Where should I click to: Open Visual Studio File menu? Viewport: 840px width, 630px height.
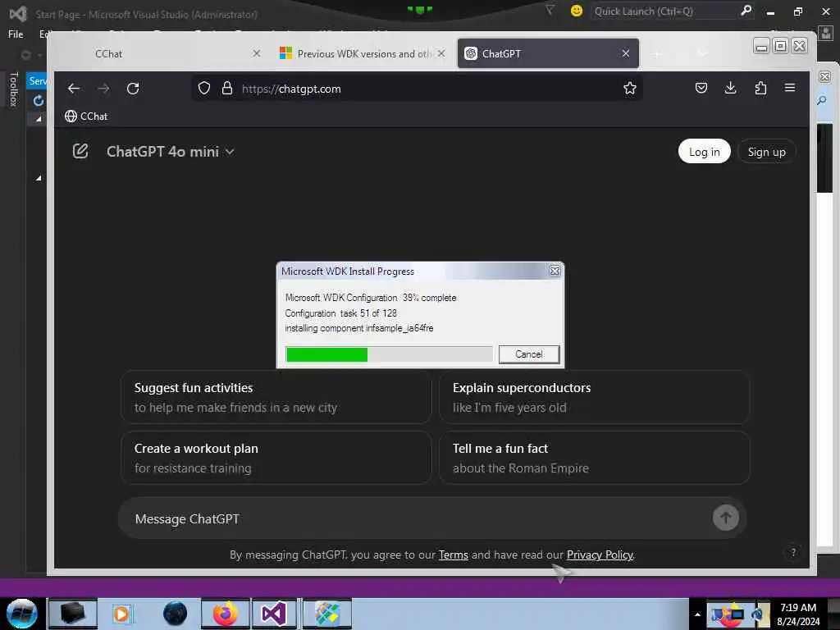(x=16, y=34)
